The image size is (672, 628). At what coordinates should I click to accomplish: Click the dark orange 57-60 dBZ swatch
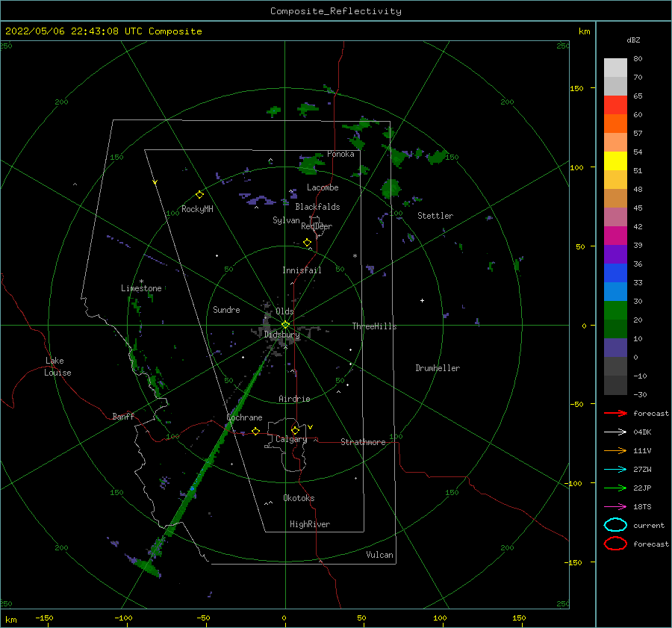point(615,124)
